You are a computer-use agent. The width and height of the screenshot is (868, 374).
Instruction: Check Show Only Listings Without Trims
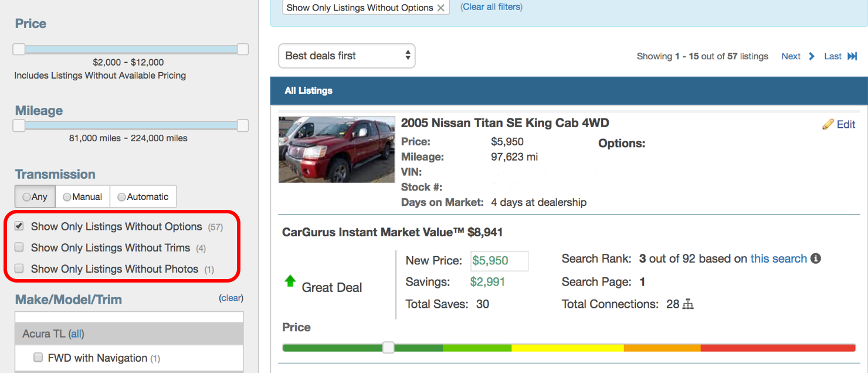click(19, 247)
